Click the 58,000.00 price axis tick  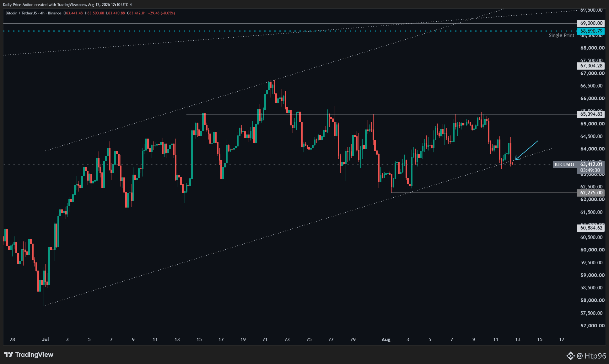[x=592, y=300]
